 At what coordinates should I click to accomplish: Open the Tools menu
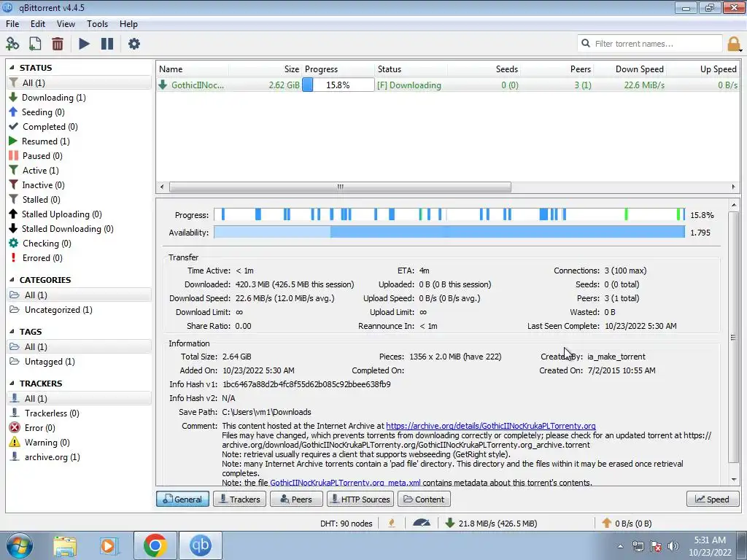tap(97, 24)
